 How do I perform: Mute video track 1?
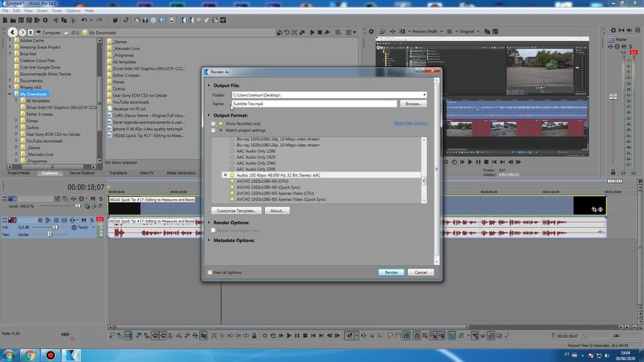93,198
